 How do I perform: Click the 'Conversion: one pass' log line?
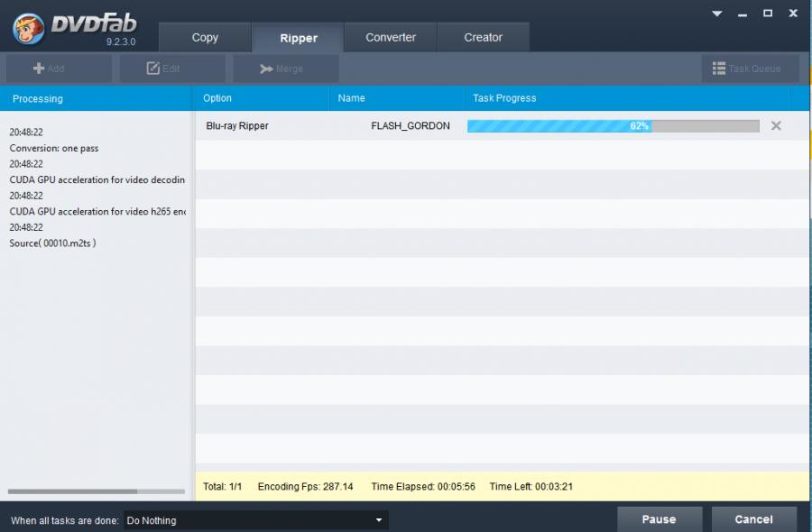tap(54, 148)
